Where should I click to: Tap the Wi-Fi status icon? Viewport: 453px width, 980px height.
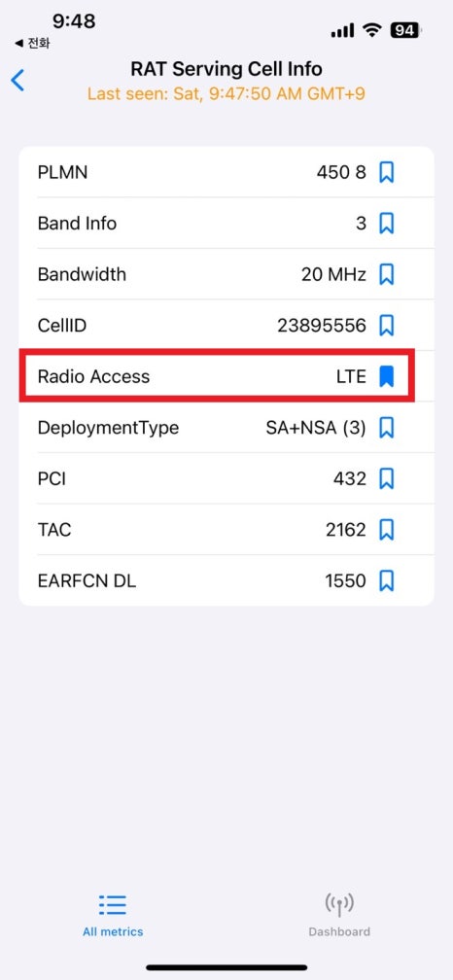[373, 29]
